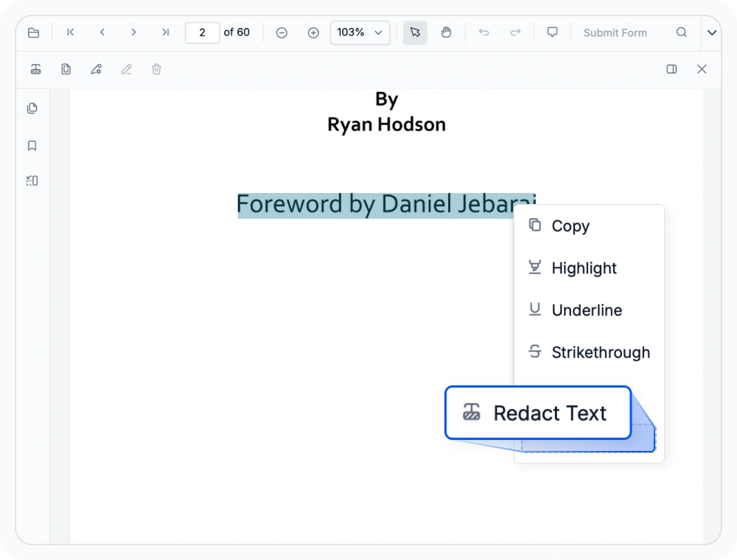Zoom out with the minus icon
The image size is (737, 560).
(282, 33)
